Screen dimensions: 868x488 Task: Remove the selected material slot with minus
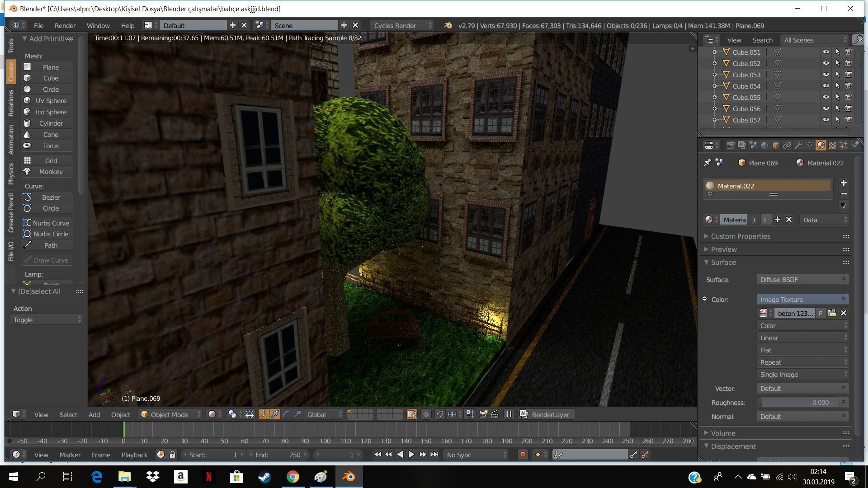(844, 194)
